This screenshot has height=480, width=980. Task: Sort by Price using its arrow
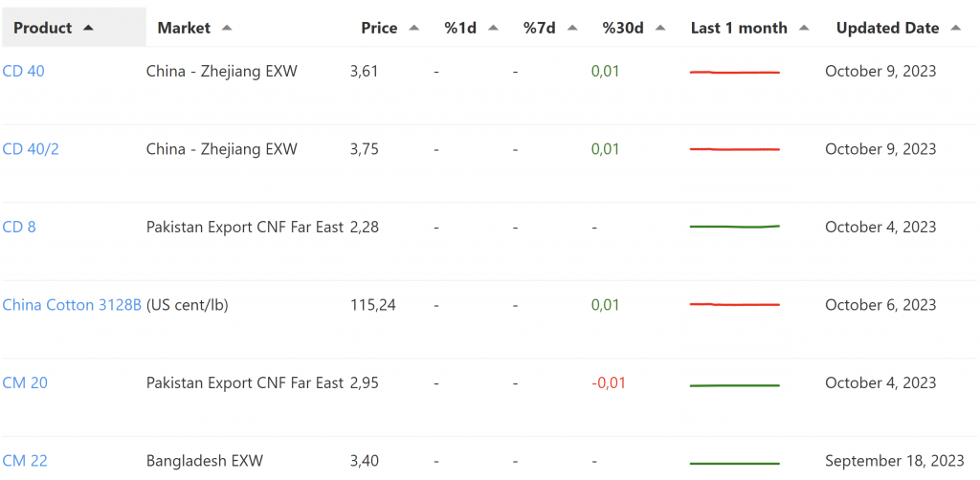point(414,28)
